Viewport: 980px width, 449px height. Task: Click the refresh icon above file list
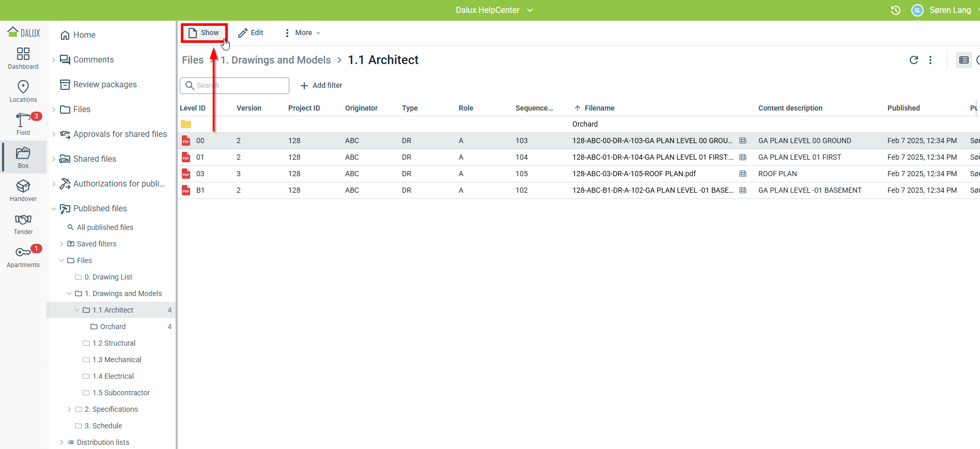coord(913,60)
